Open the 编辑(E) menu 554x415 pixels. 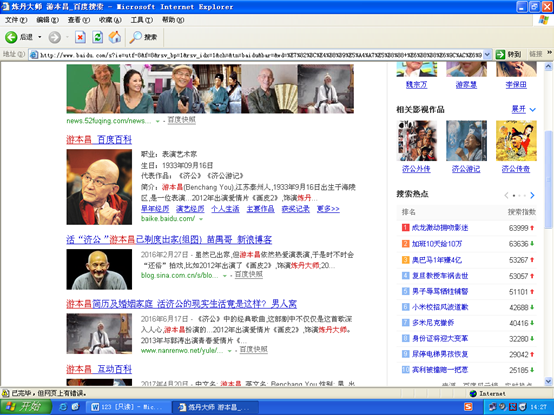47,20
